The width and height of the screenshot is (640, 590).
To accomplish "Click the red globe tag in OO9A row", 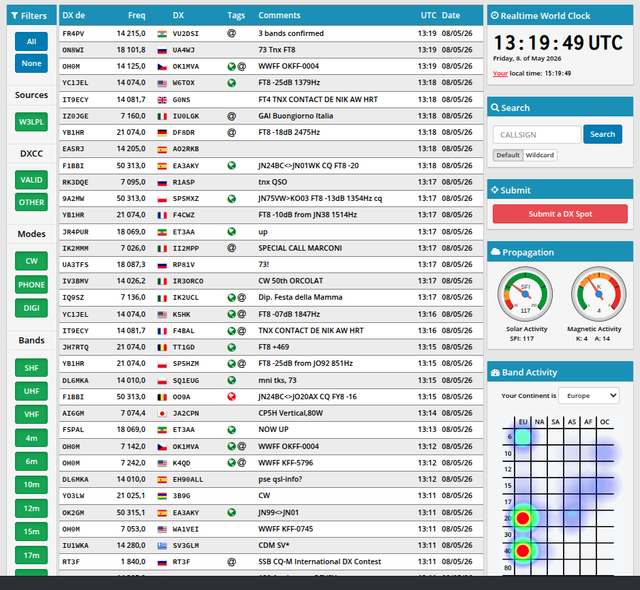I will click(231, 397).
